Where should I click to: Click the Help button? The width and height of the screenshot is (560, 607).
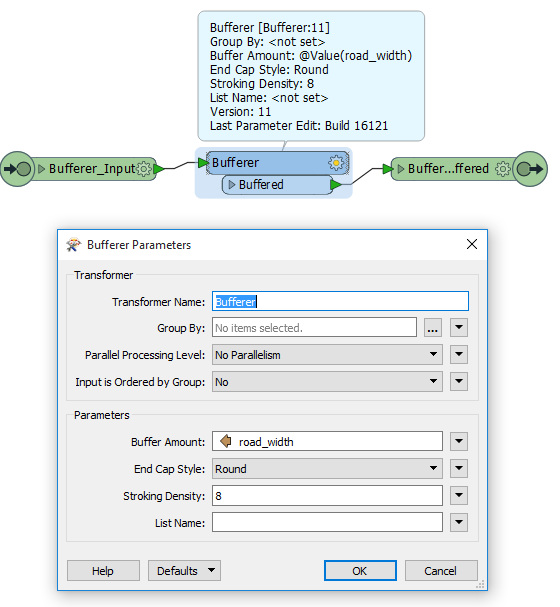click(x=103, y=571)
